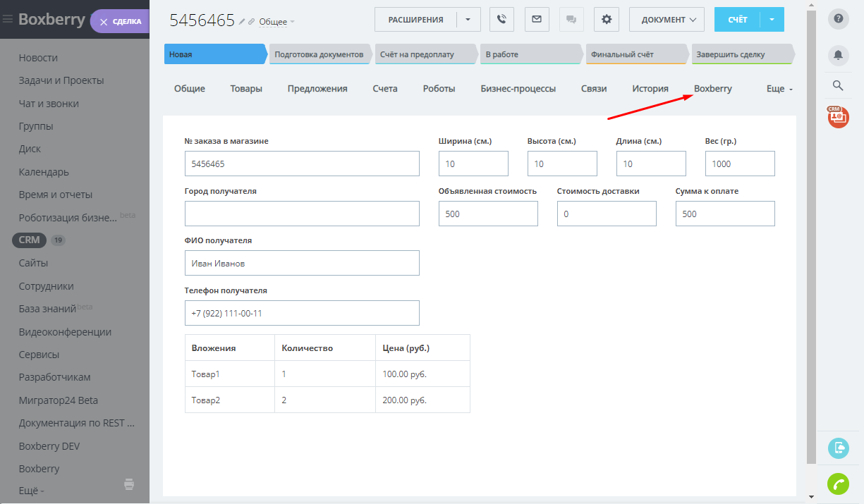Screen dimensions: 864x504
Task: Click the printer icon in the left menu
Action: tap(129, 484)
